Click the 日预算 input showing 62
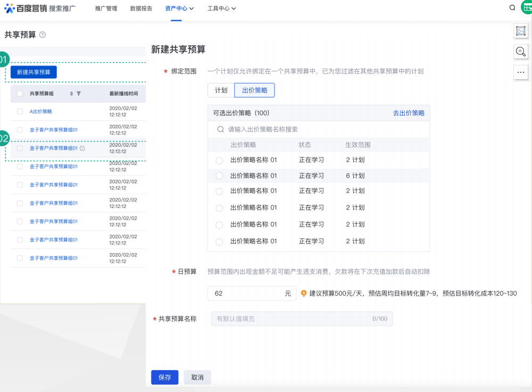Viewport: 532px width, 392px height. pyautogui.click(x=252, y=293)
